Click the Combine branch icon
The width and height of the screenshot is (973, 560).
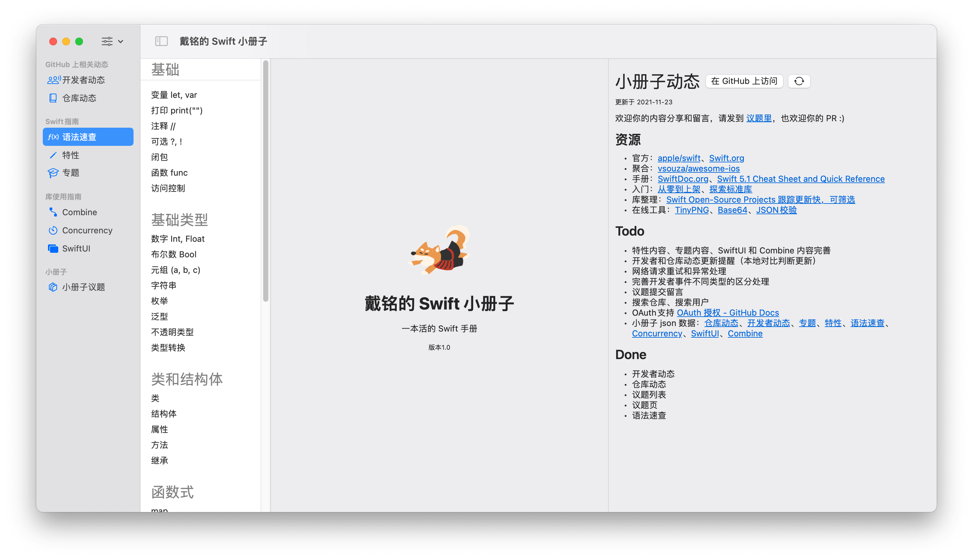53,212
